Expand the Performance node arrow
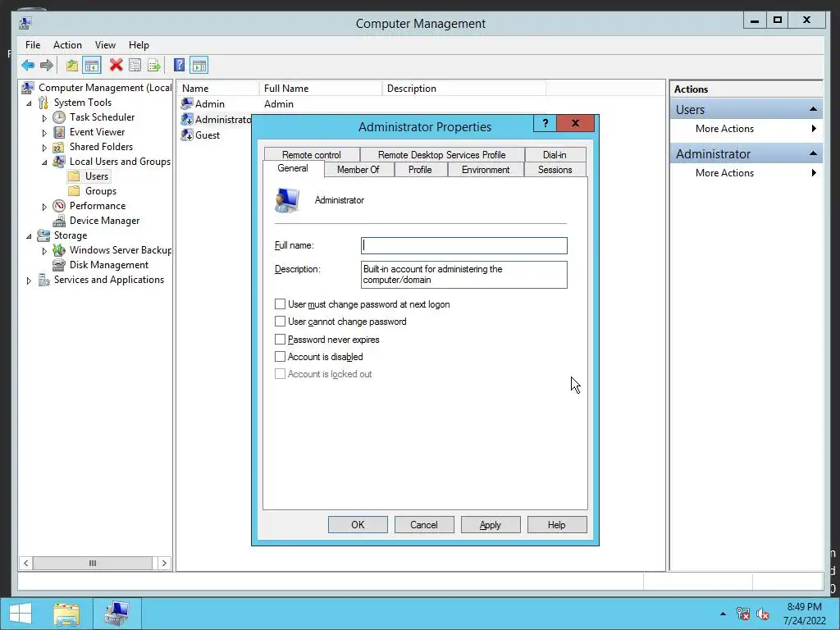This screenshot has height=630, width=840. (x=44, y=207)
